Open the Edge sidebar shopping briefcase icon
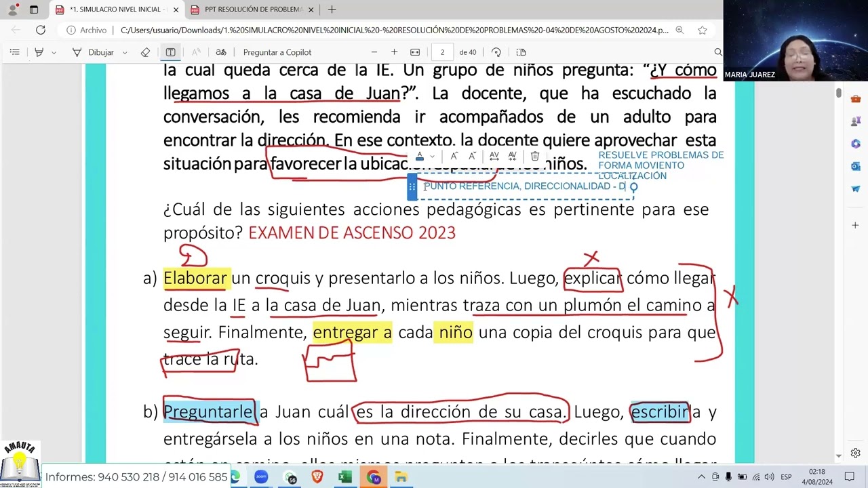868x488 pixels. [x=856, y=100]
